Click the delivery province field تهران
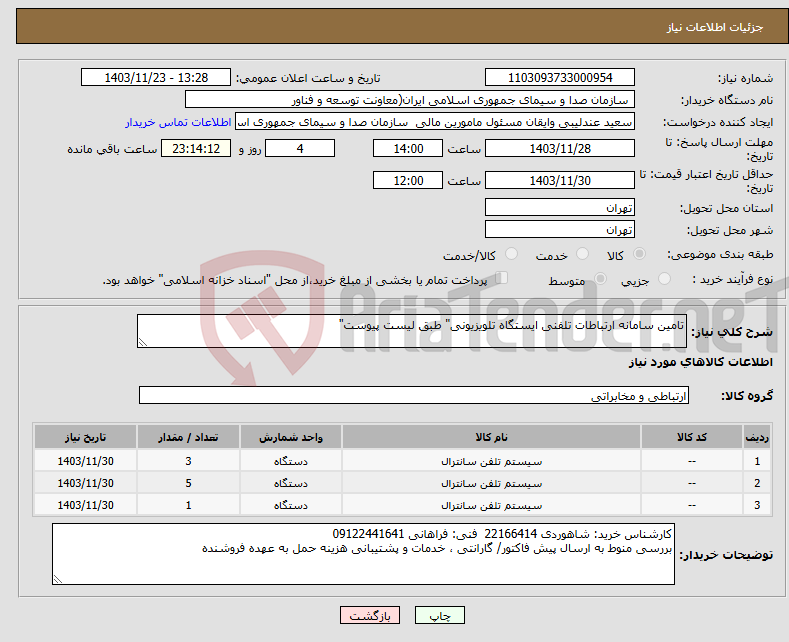789x642 pixels. (560, 207)
